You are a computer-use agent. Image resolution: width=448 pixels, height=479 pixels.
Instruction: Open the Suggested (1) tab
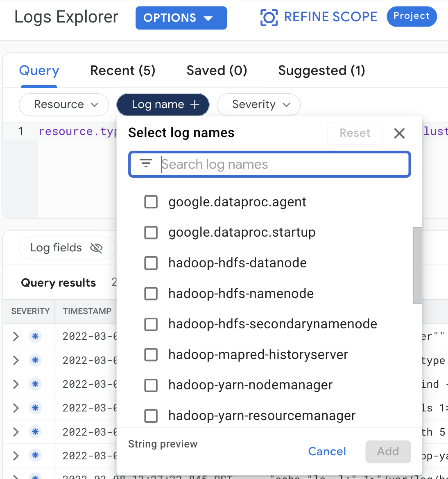tap(321, 70)
